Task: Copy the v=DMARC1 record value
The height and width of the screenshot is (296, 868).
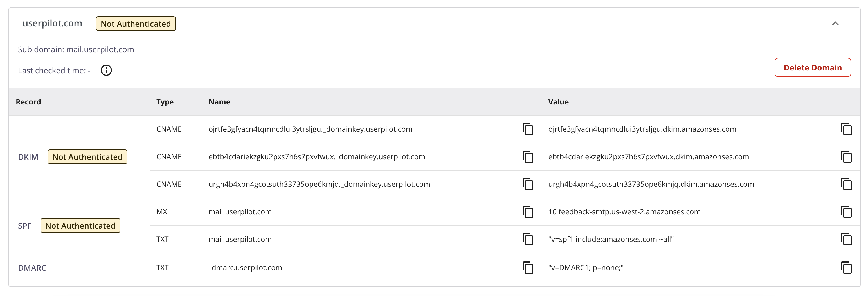Action: tap(846, 268)
